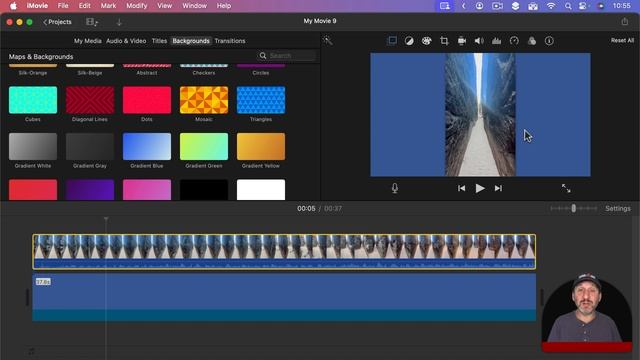The height and width of the screenshot is (360, 640).
Task: Select the solid black background
Action: [204, 190]
